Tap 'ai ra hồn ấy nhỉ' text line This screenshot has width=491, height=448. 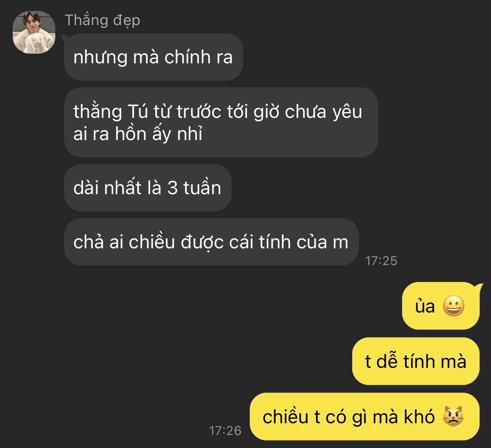pos(138,134)
